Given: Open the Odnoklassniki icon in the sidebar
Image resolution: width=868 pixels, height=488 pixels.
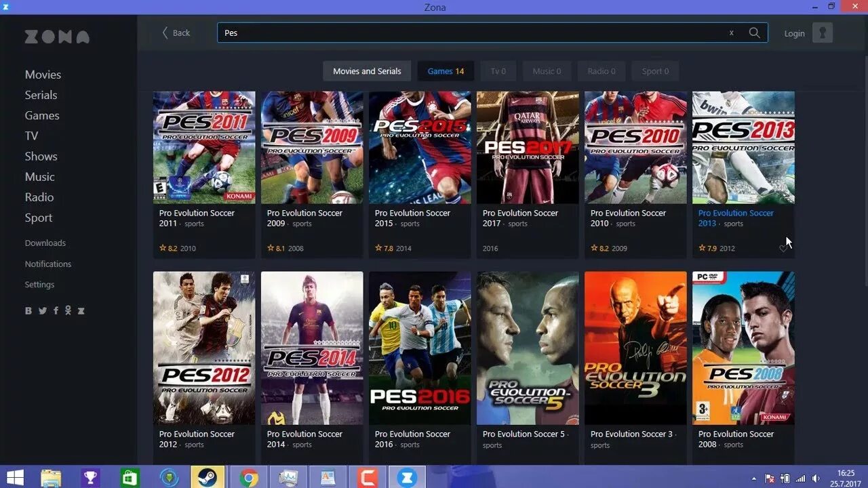Looking at the screenshot, I should click(68, 311).
